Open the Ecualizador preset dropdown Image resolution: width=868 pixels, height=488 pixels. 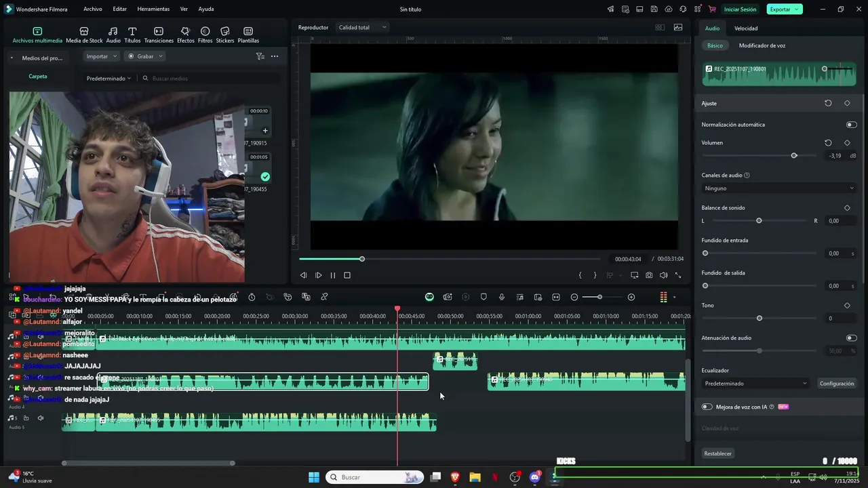coord(755,384)
